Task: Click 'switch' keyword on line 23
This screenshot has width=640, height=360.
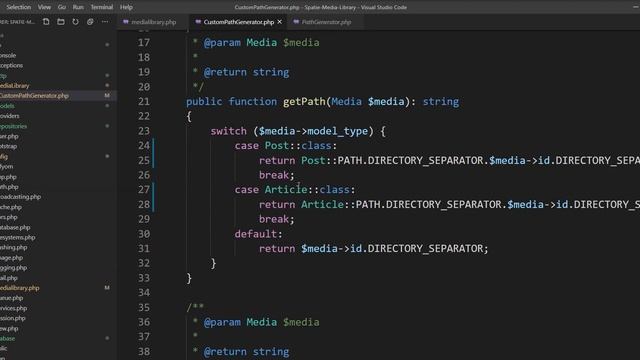Action: coord(229,131)
